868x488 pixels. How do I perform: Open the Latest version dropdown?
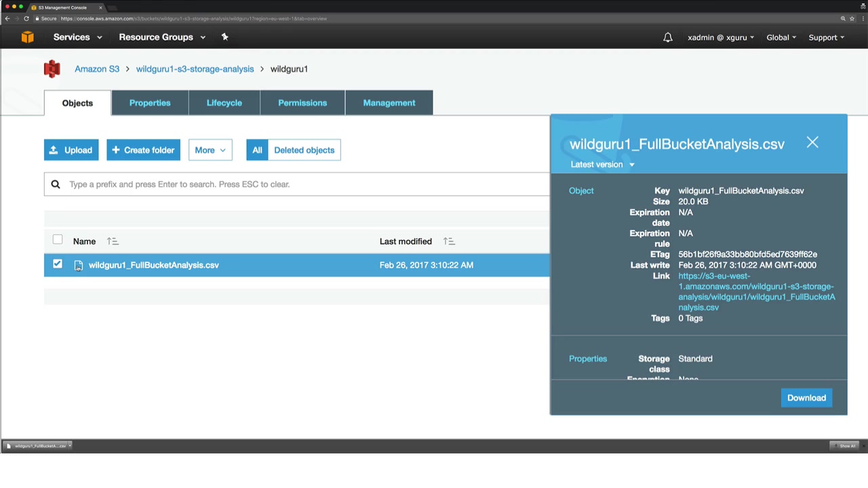point(603,165)
